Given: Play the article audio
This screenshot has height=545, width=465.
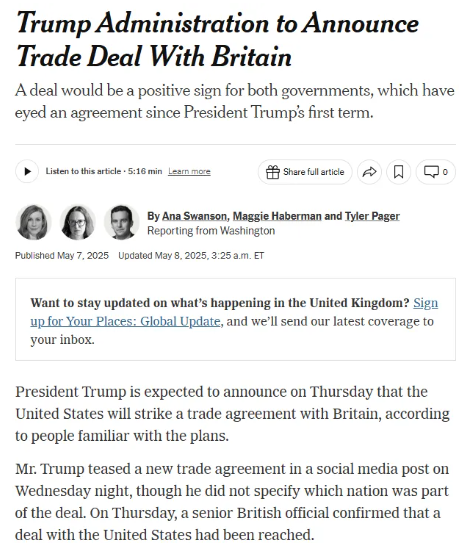Looking at the screenshot, I should 27,171.
